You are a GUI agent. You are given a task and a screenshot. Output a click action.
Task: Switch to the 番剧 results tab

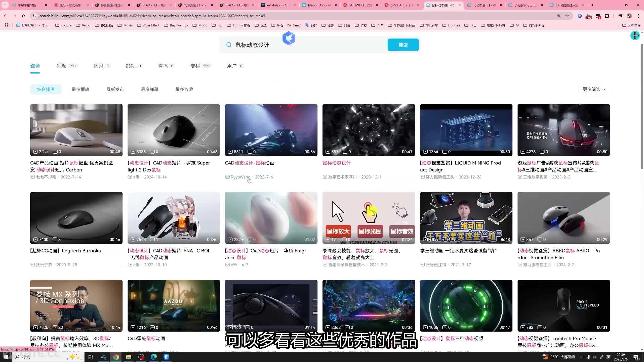click(101, 66)
